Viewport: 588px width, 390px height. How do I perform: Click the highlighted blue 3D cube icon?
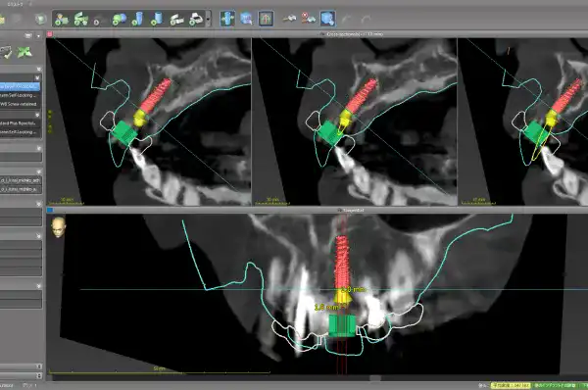pyautogui.click(x=327, y=19)
